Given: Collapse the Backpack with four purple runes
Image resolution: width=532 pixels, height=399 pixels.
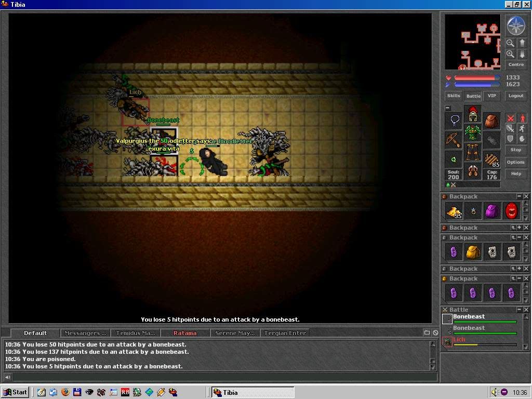Looking at the screenshot, I should pos(520,278).
